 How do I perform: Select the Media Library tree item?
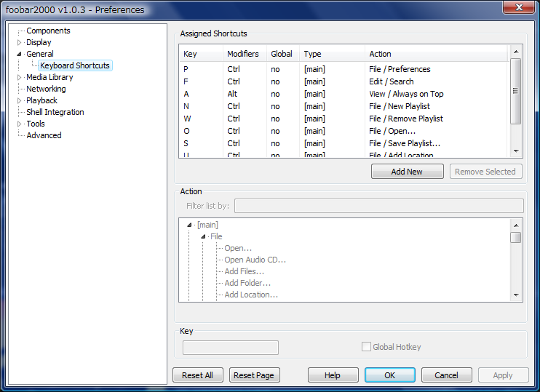[x=49, y=77]
